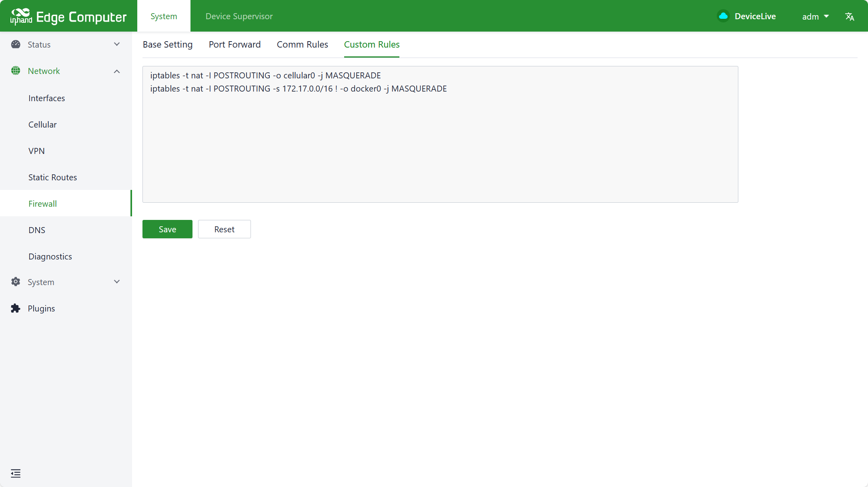Click the InHand logo icon
Image resolution: width=868 pixels, height=487 pixels.
coord(21,16)
